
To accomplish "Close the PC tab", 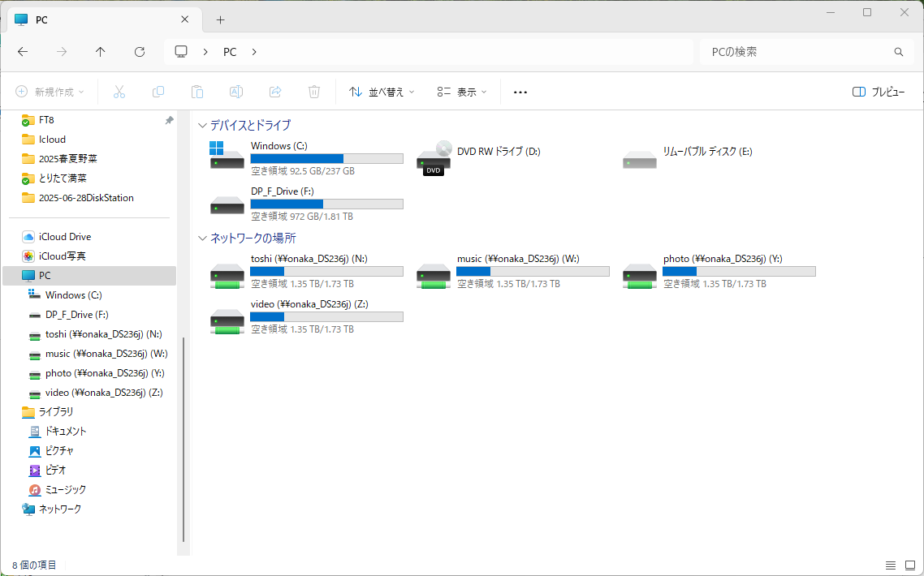I will (x=184, y=19).
